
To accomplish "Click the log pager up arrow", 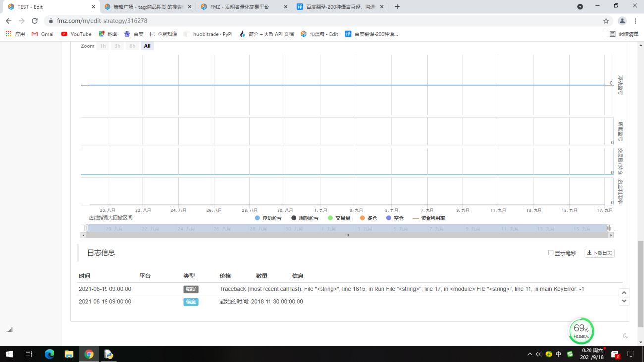I will point(624,293).
